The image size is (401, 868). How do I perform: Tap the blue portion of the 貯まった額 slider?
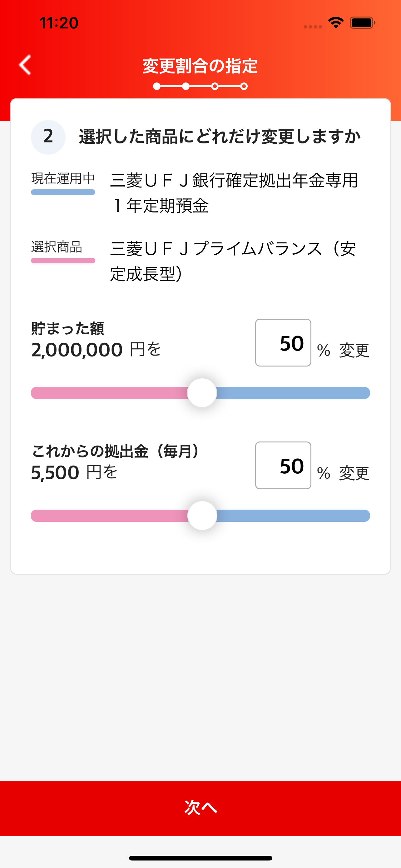click(x=293, y=393)
